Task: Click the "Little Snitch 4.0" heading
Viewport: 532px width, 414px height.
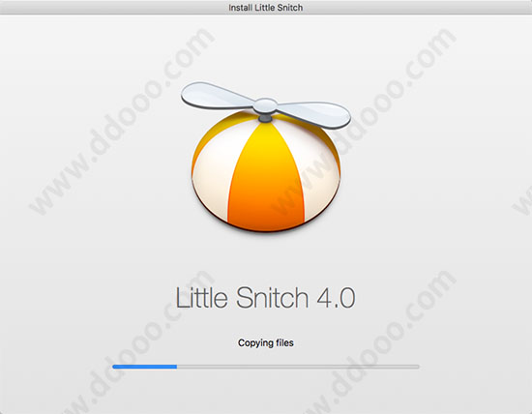Action: pyautogui.click(x=265, y=298)
